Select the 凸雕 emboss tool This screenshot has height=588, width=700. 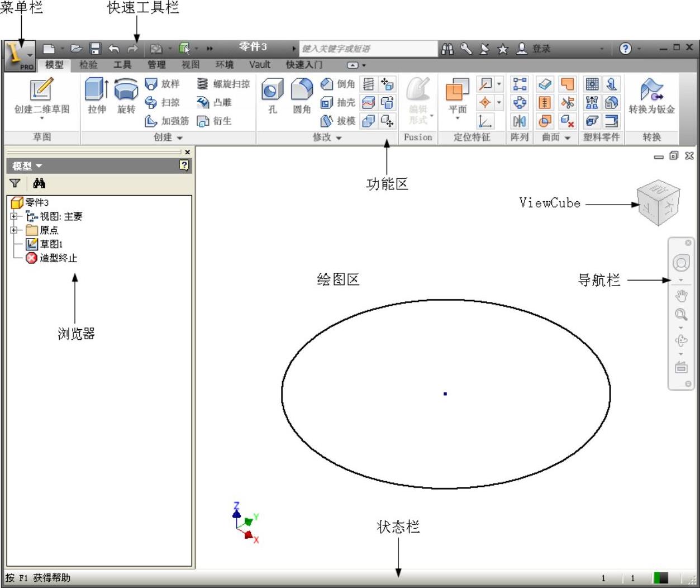tap(214, 102)
